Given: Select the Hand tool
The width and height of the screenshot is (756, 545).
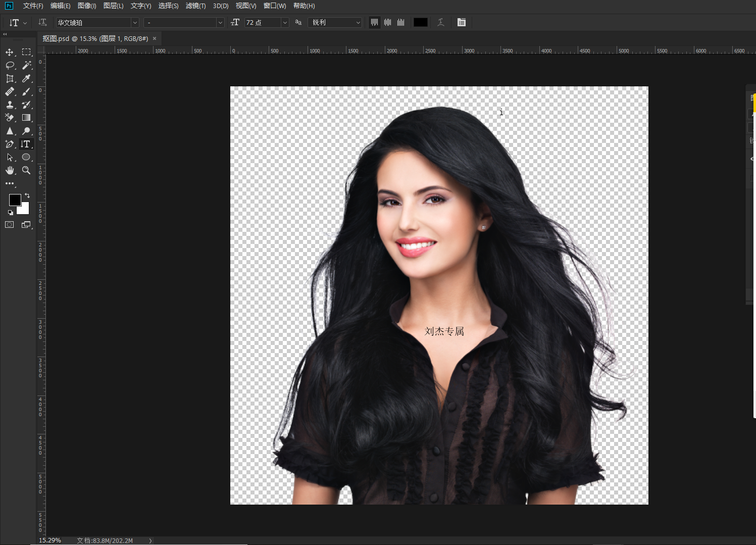Looking at the screenshot, I should (x=10, y=170).
